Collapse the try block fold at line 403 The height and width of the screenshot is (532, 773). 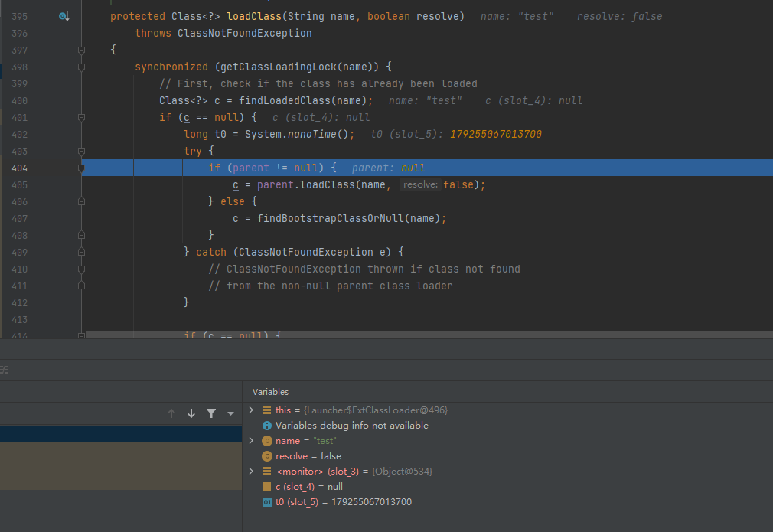(81, 151)
